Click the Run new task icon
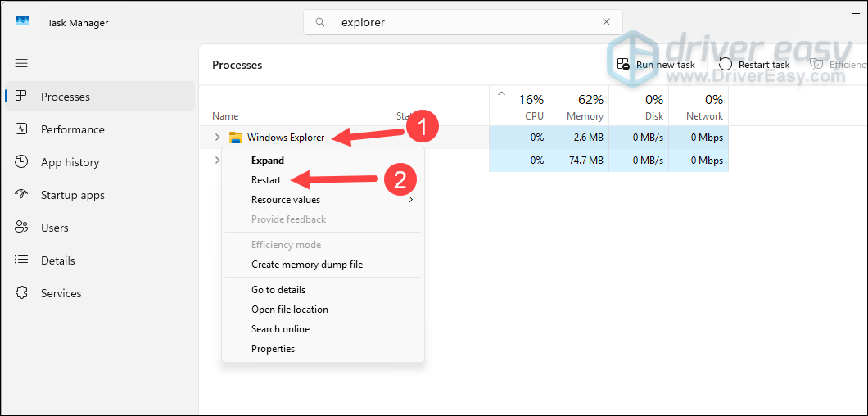The height and width of the screenshot is (416, 868). [623, 64]
